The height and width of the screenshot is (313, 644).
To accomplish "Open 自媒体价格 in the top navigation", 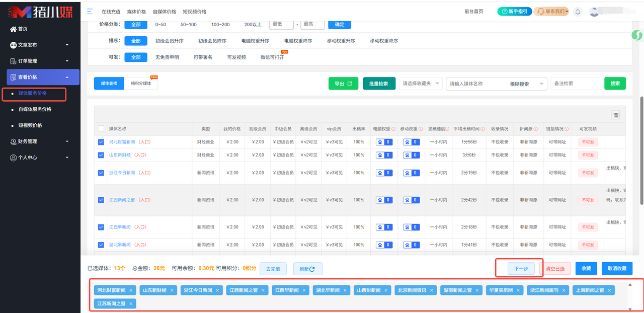I will (x=165, y=12).
